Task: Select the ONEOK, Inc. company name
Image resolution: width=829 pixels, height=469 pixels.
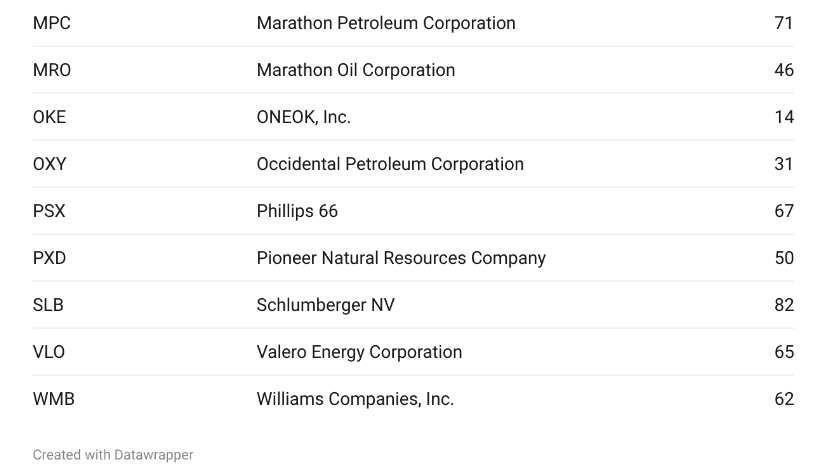Action: (x=303, y=117)
